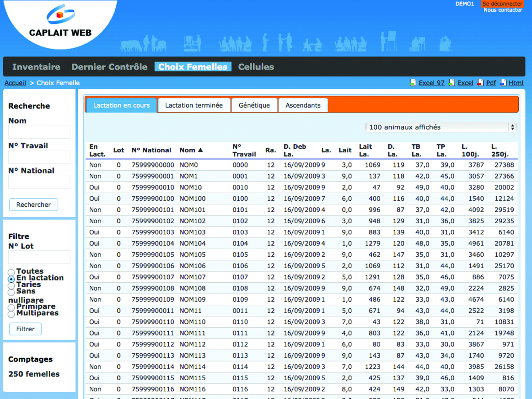Follow the Nous contacter link
Viewport: 532px width, 399px height.
tap(502, 10)
